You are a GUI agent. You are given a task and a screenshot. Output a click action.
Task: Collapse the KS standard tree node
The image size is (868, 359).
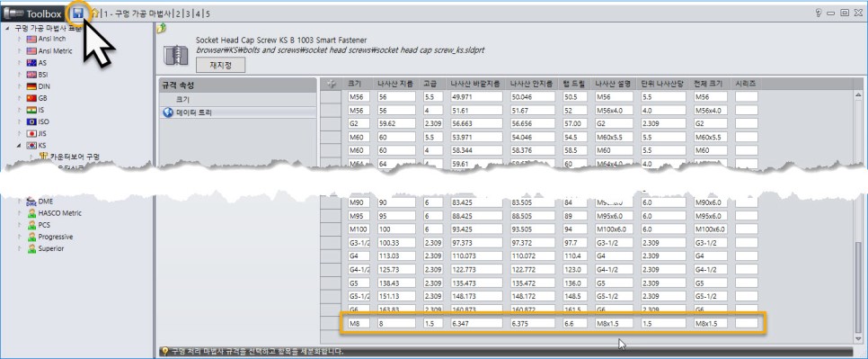(20, 146)
